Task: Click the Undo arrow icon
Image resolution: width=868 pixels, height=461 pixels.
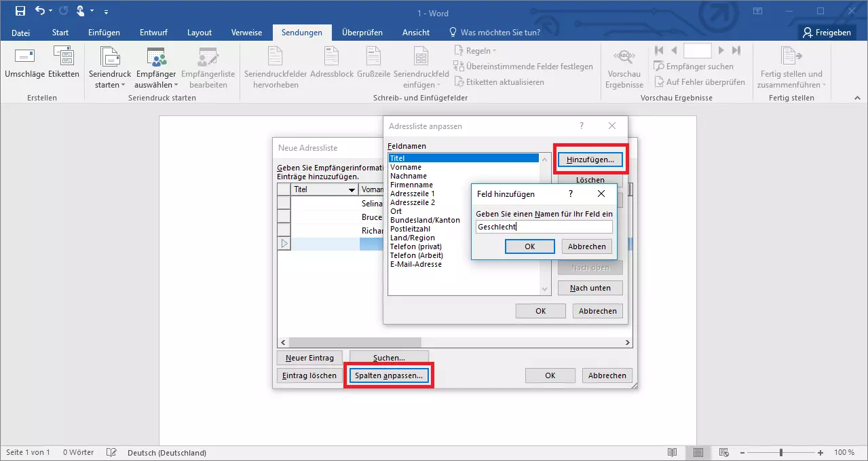Action: (x=40, y=11)
